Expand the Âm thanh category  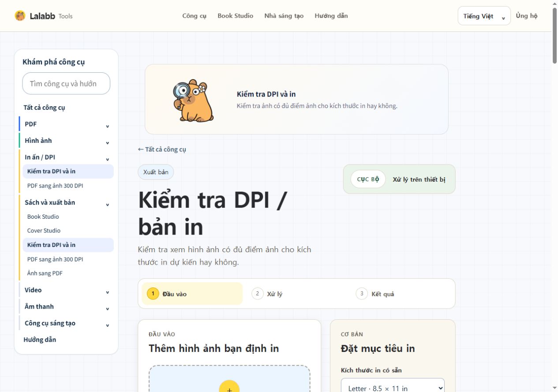(66, 306)
